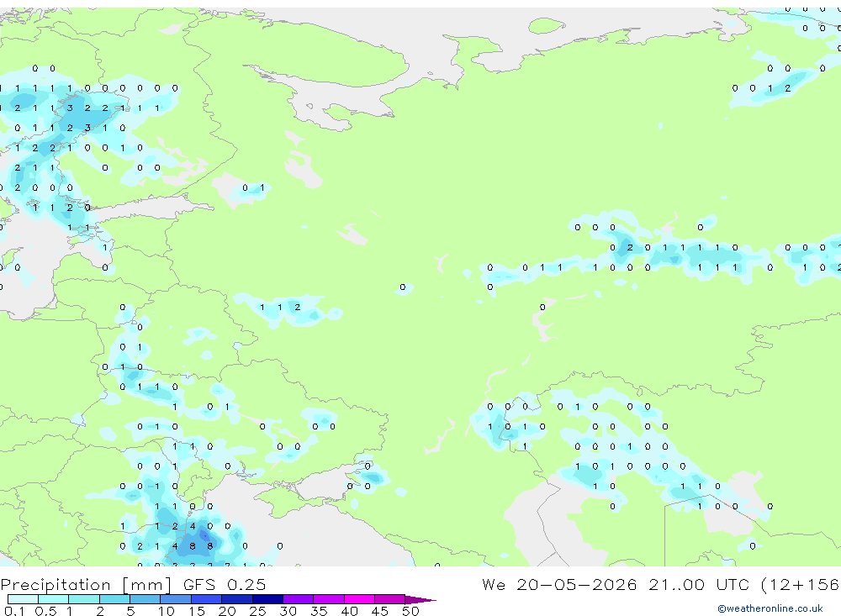Select the 5–10 mm medium blue legend swatch

coord(145,599)
